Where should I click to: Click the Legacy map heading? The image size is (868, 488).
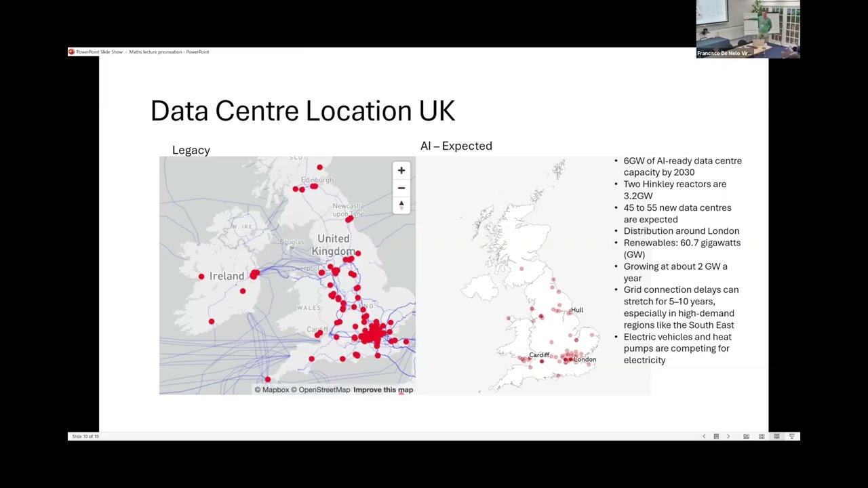point(191,150)
